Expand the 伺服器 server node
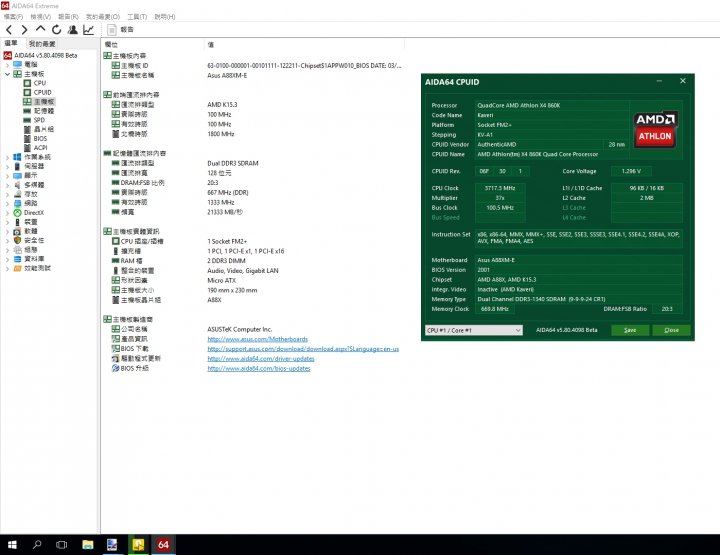This screenshot has height=555, width=720. [x=7, y=166]
